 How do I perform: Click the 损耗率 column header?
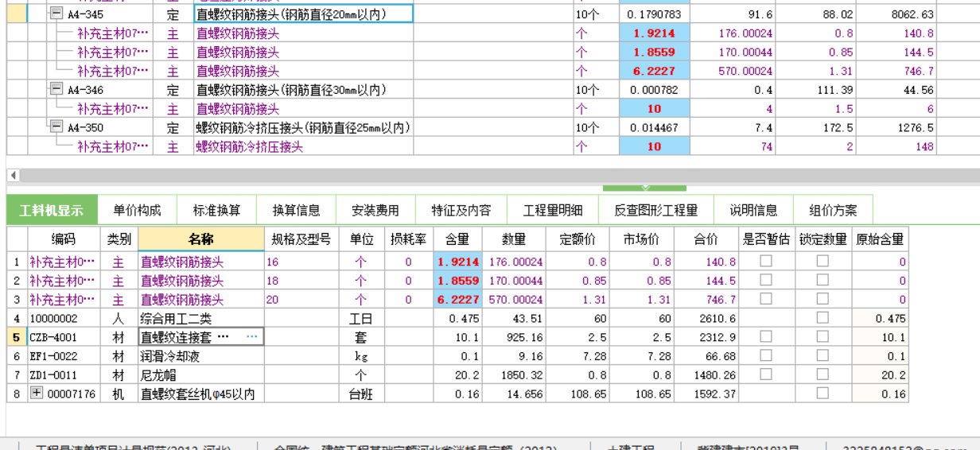click(x=409, y=239)
